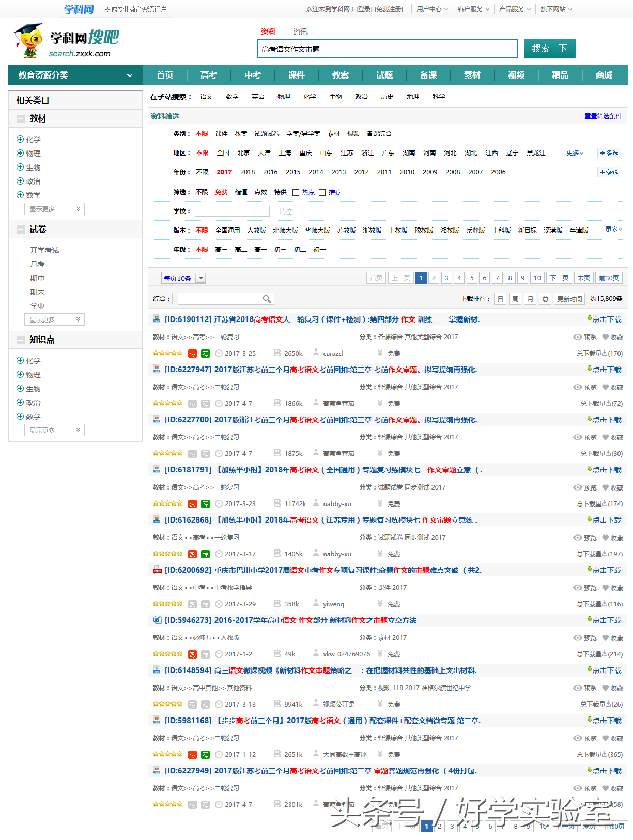633x840 pixels.
Task: Go to page 5 in top pagination
Action: [472, 278]
